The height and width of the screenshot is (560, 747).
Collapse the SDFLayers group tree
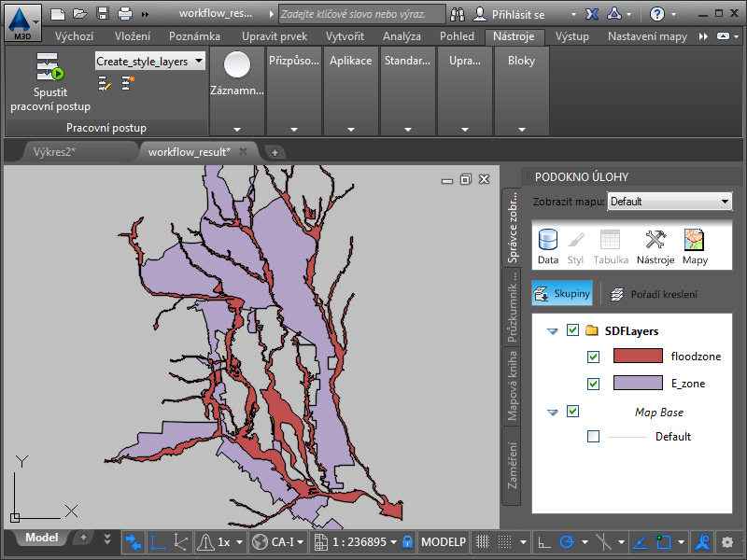click(x=553, y=330)
